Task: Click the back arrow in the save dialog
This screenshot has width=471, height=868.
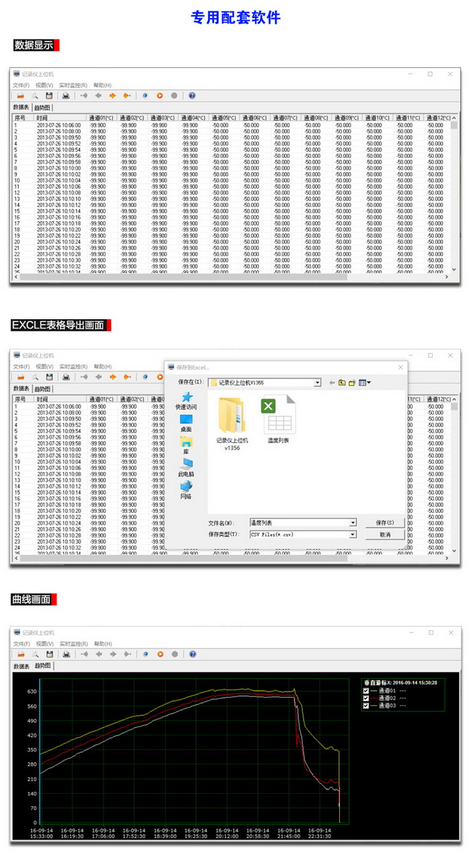Action: click(x=332, y=382)
